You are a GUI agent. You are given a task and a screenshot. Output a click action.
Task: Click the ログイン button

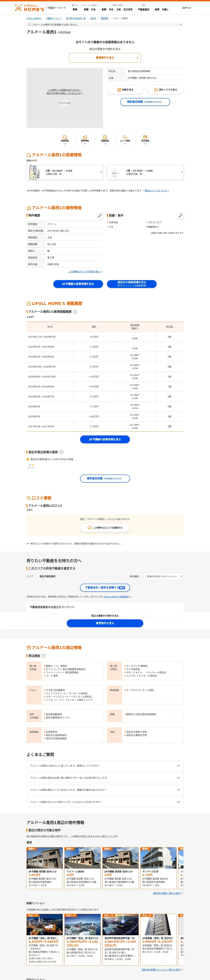pos(187,8)
